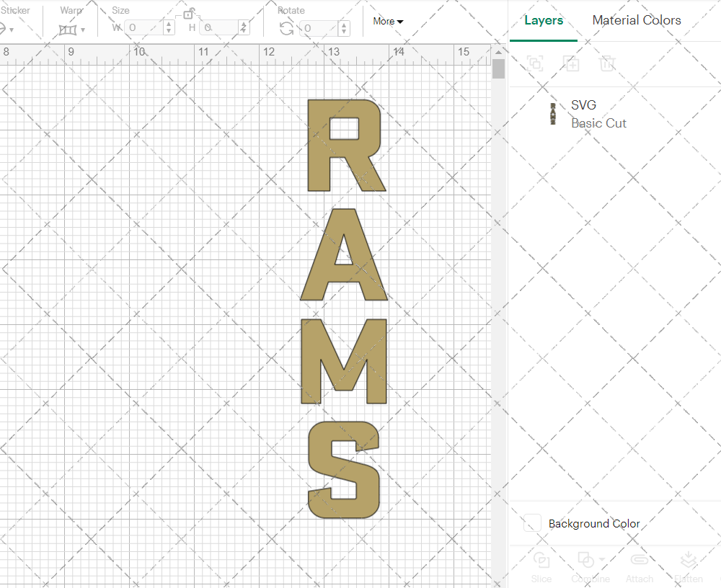This screenshot has height=588, width=721.
Task: Switch to the Layers tab
Action: pyautogui.click(x=544, y=20)
